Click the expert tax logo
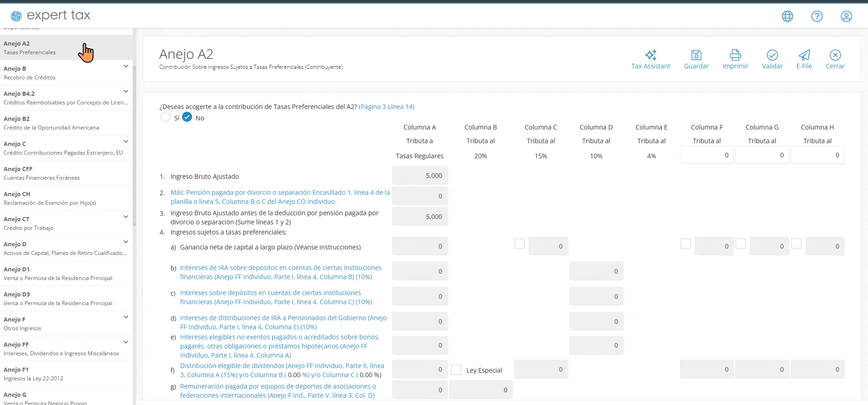868x405 pixels. 50,16
